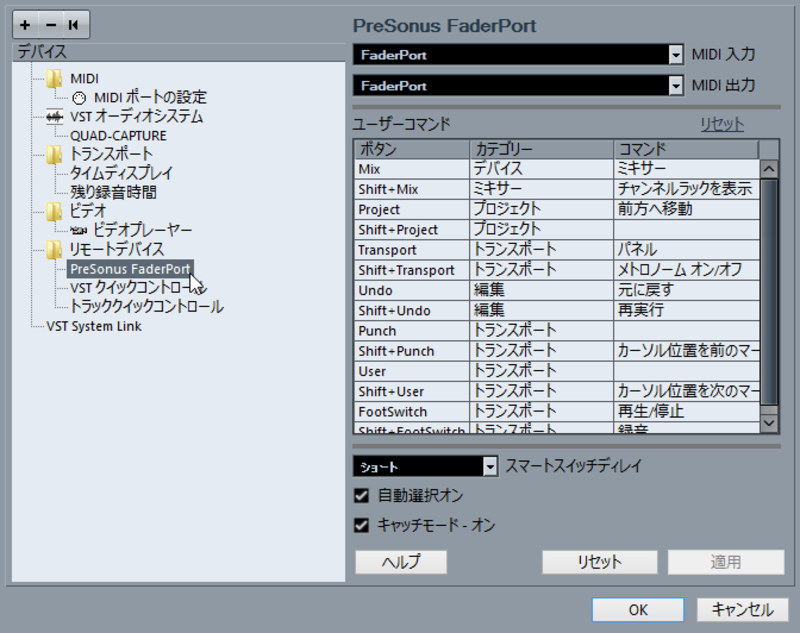800x633 pixels.
Task: Select ビデオプレーヤー in the tree
Action: (x=143, y=231)
